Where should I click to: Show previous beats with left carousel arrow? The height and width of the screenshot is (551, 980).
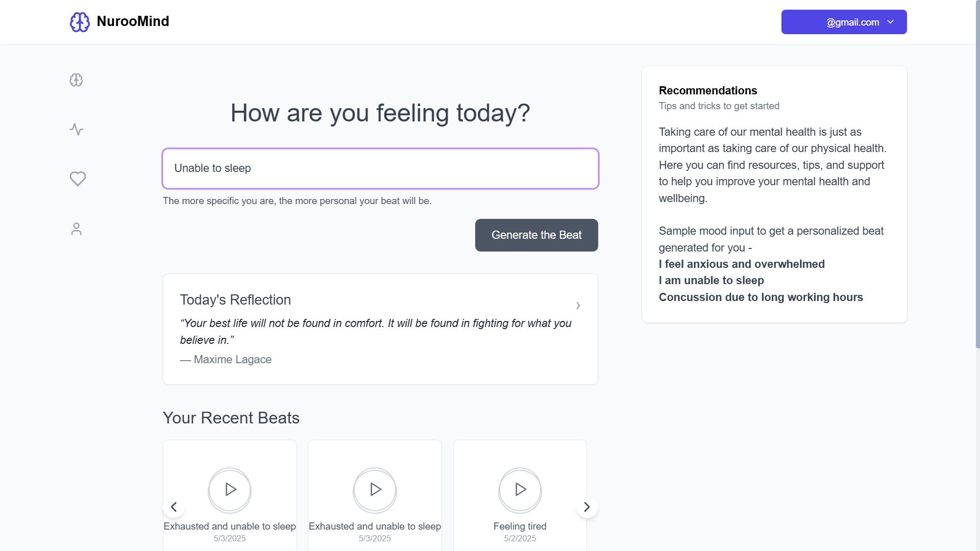click(174, 507)
